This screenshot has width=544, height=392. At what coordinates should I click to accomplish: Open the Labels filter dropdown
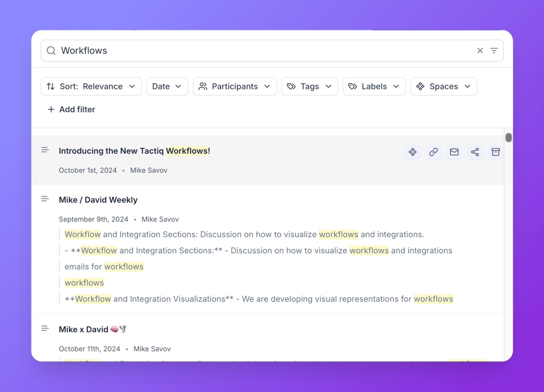point(374,86)
